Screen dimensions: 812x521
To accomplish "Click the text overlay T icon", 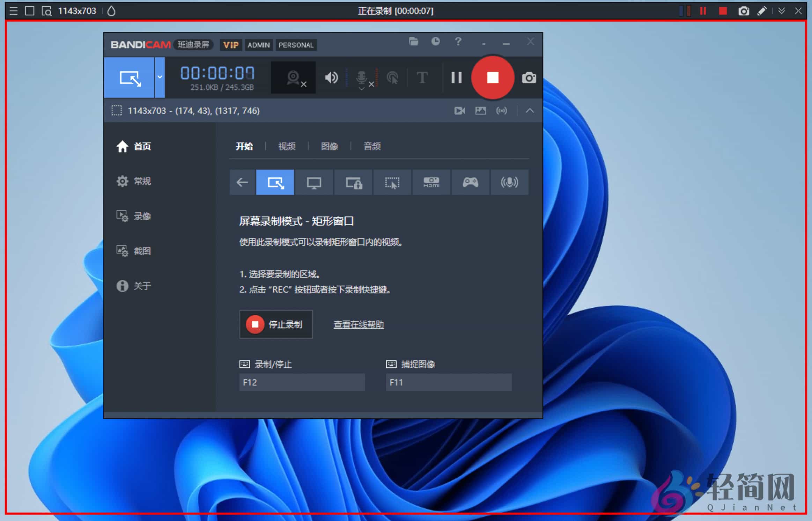I will coord(422,78).
